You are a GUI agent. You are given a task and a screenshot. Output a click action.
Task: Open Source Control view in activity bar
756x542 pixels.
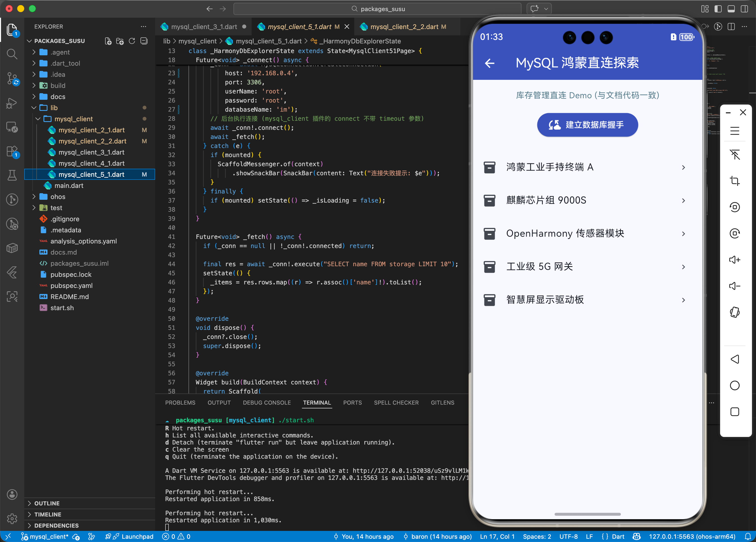click(12, 79)
